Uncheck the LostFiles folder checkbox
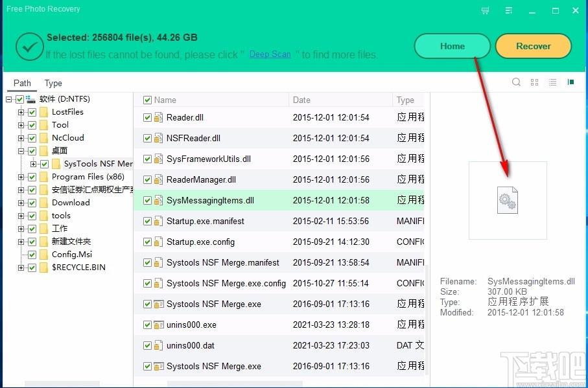Viewport: 588px width, 388px height. point(32,112)
